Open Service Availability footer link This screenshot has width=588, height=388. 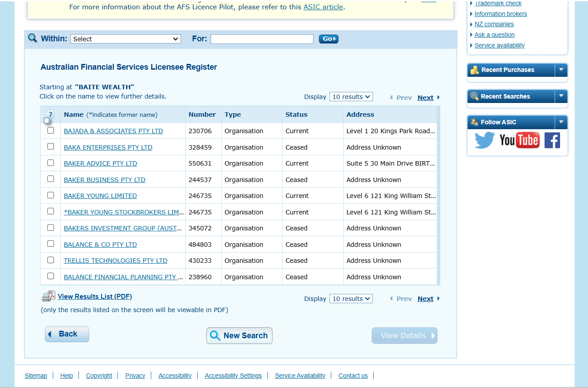coord(300,376)
